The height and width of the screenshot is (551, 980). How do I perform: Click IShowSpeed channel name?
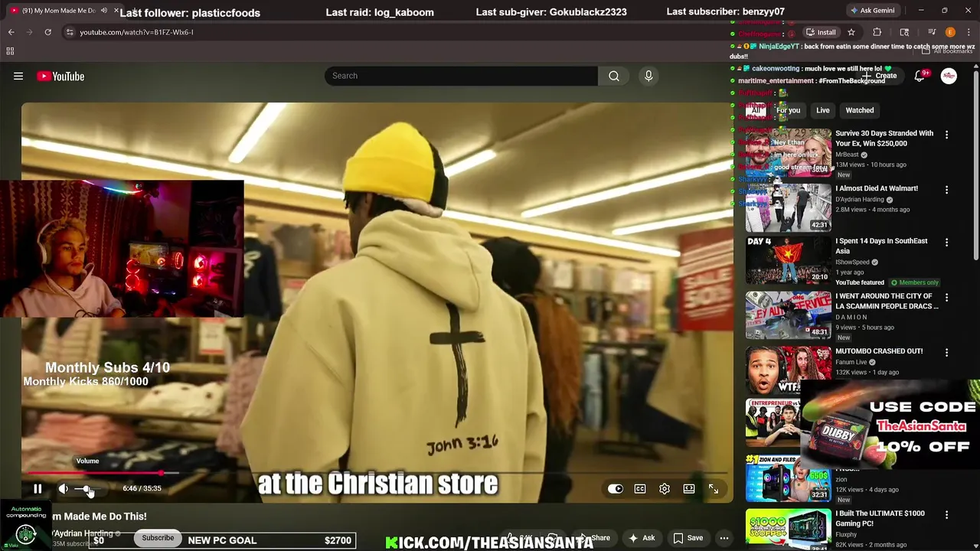point(852,262)
